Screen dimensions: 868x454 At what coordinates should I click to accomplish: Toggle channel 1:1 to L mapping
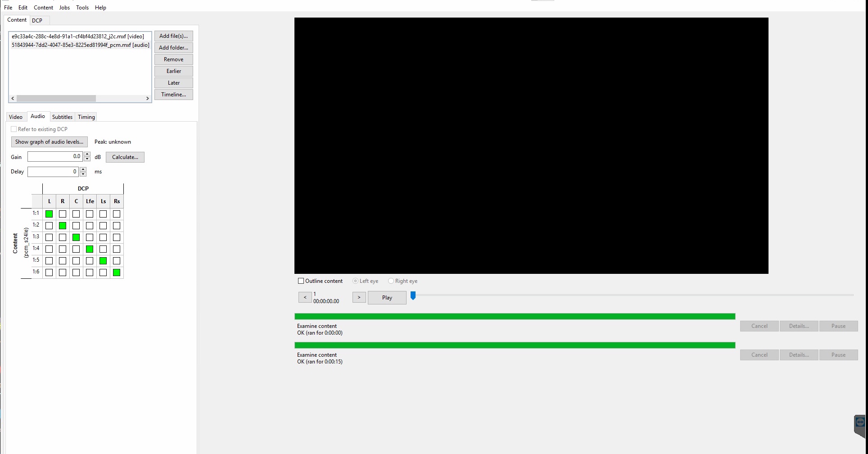[49, 214]
